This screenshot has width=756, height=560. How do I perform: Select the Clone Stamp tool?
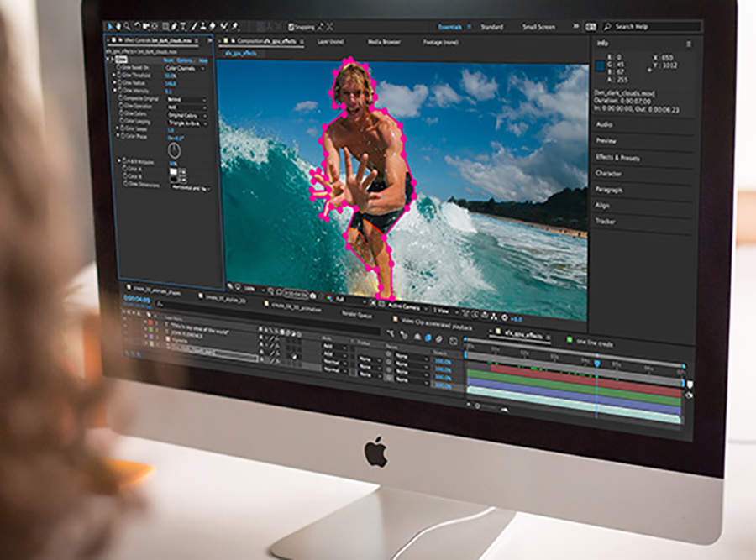203,27
